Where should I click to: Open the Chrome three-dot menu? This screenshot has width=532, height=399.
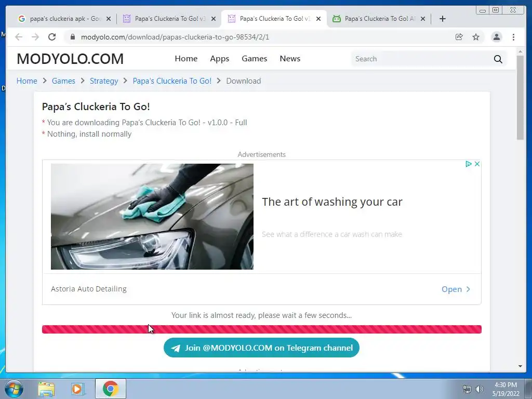[514, 37]
